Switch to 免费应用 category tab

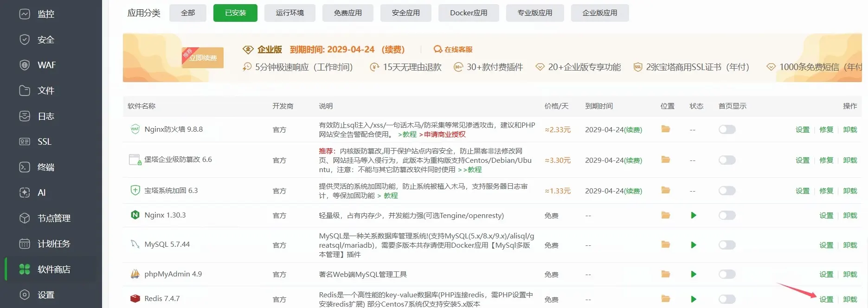point(348,13)
